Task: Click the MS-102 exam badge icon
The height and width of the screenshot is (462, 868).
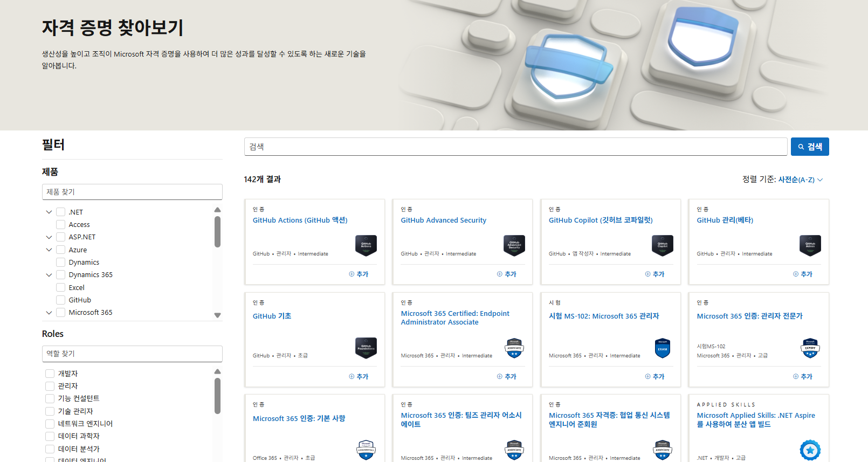Action: pos(663,348)
